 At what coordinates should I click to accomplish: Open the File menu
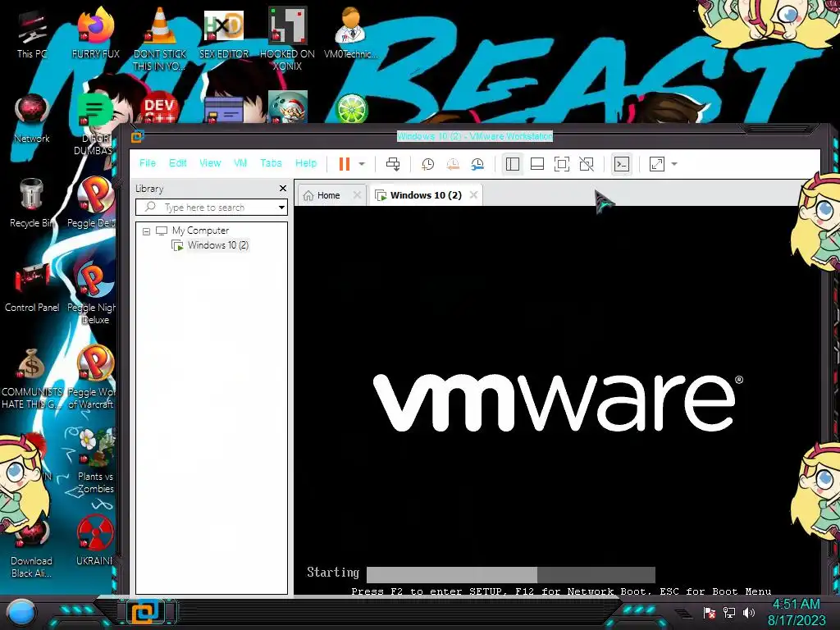(148, 163)
